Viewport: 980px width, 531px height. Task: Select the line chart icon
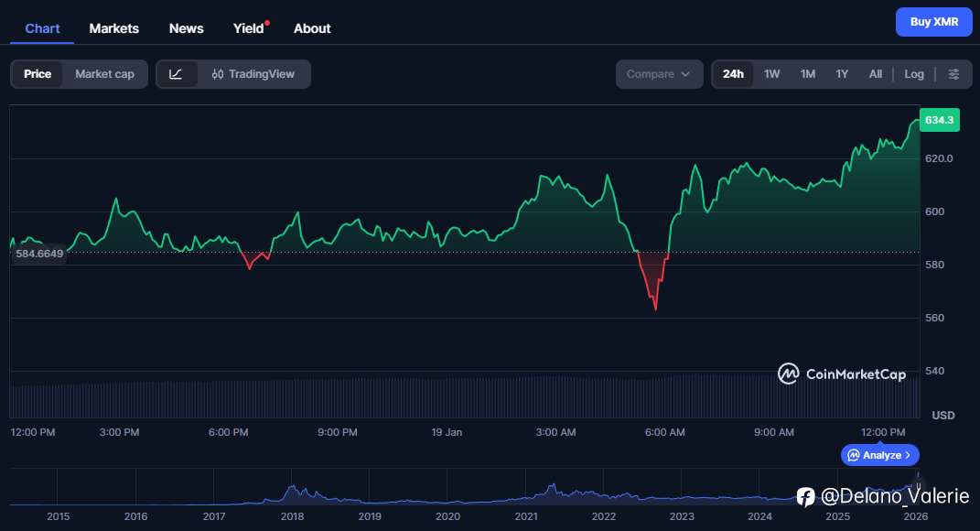177,74
